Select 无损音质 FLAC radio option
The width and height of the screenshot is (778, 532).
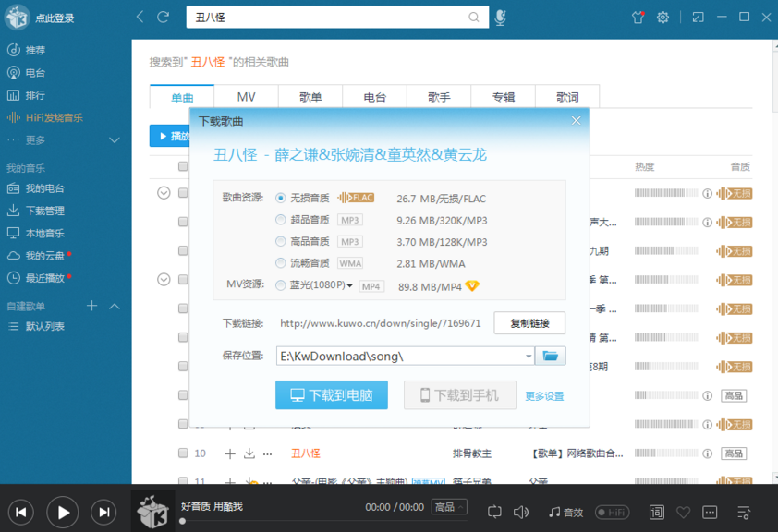click(280, 198)
